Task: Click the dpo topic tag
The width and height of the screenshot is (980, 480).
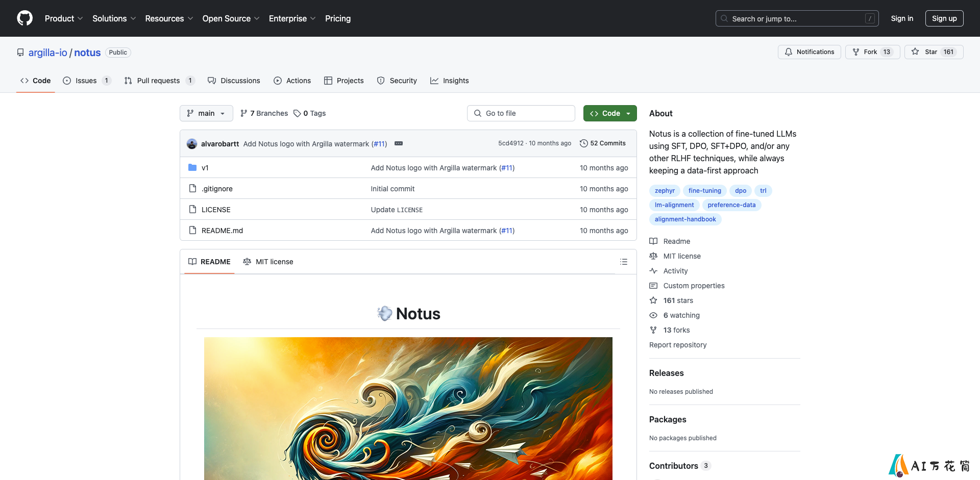Action: tap(741, 191)
